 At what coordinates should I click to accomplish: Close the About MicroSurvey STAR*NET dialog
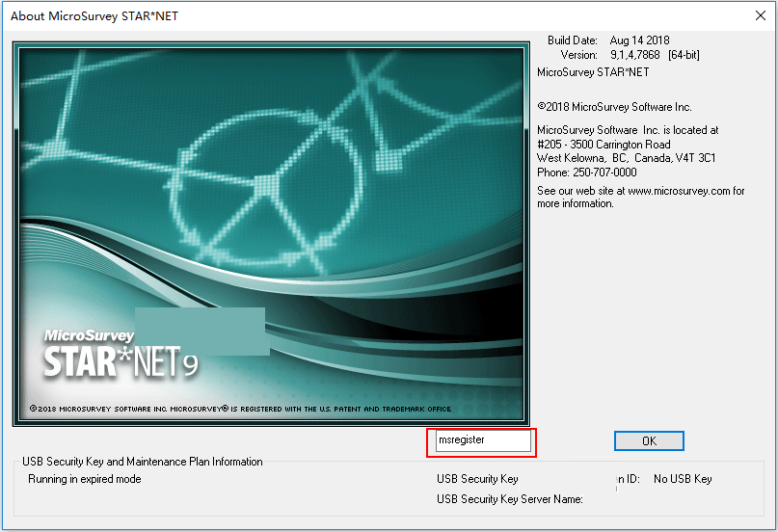(x=760, y=15)
